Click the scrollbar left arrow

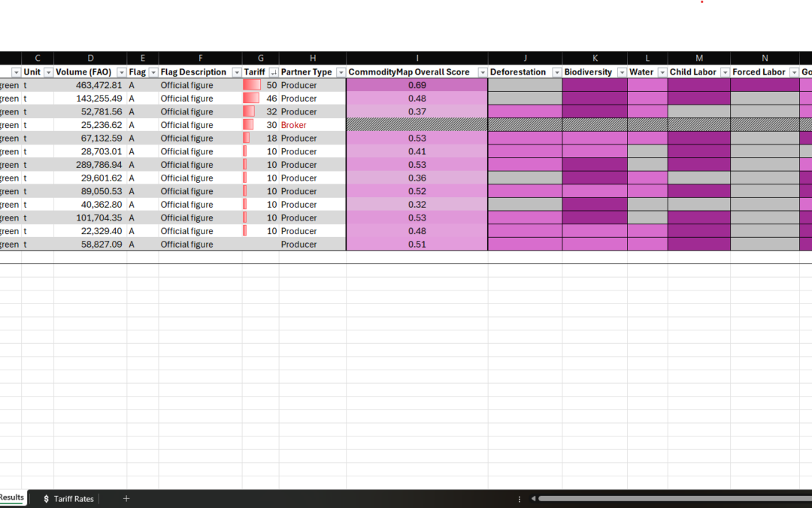click(x=533, y=498)
